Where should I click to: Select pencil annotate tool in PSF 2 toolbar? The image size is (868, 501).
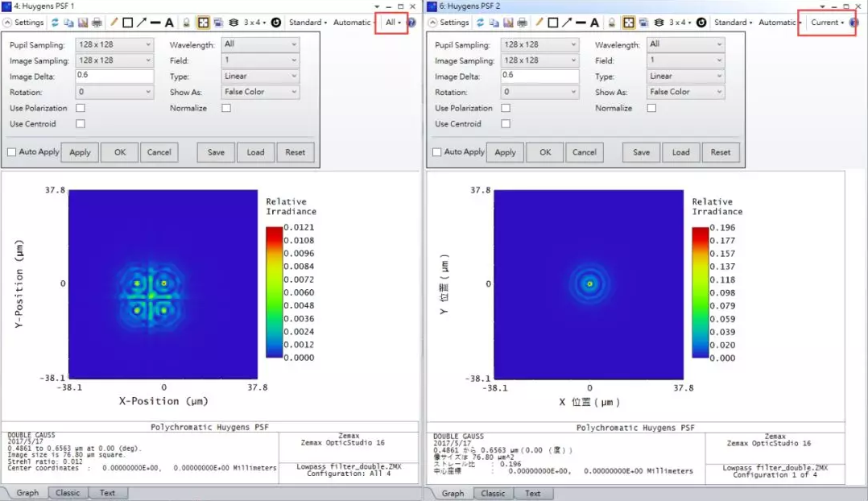click(x=539, y=23)
